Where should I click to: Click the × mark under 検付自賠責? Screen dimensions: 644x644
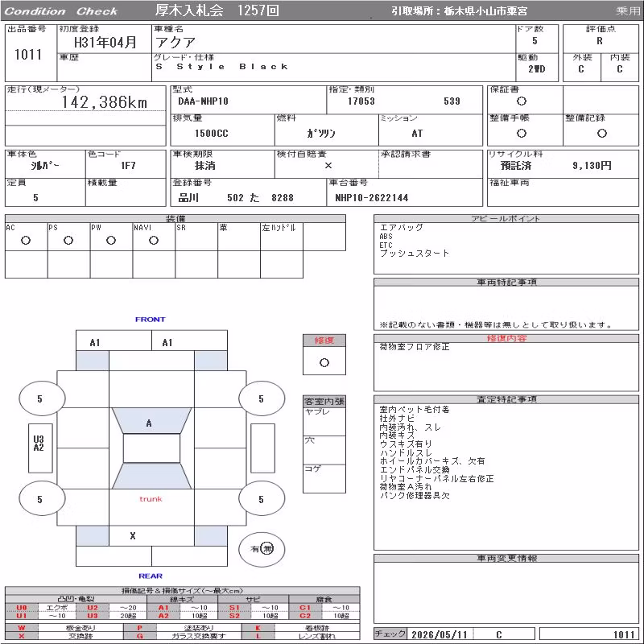[x=328, y=166]
